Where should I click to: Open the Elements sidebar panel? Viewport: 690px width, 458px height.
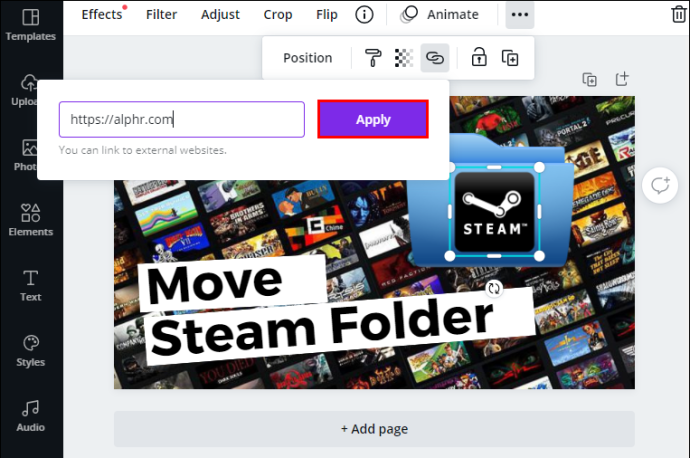tap(31, 220)
